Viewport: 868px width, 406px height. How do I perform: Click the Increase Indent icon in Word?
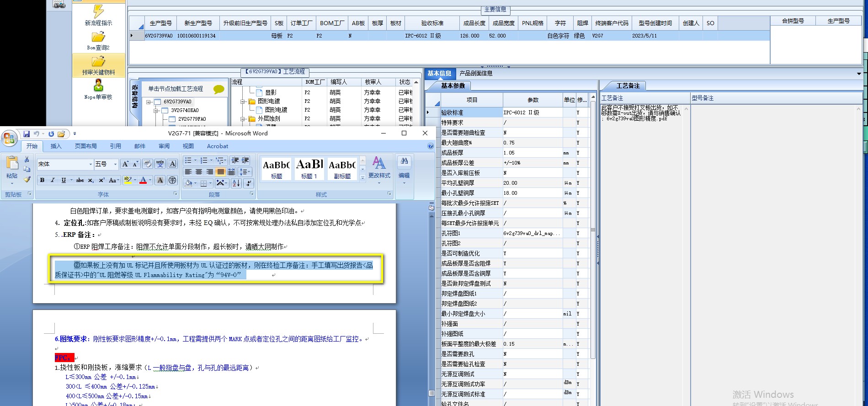coord(245,160)
